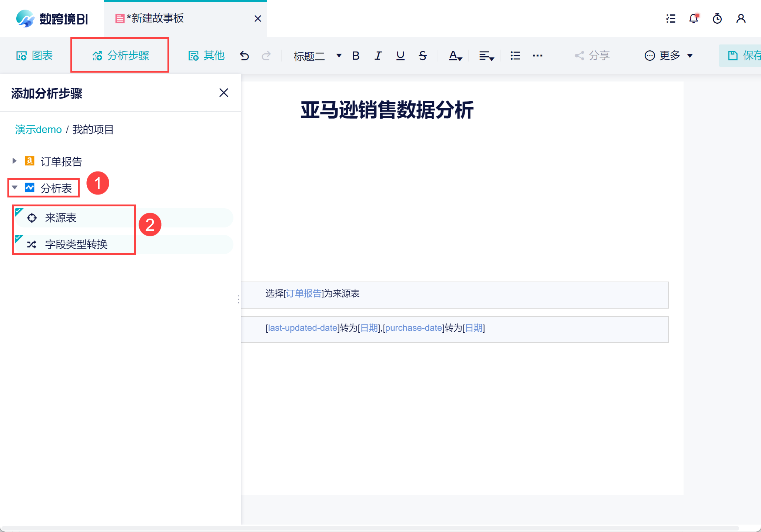Open the 其他 toolbar tab

tap(206, 56)
